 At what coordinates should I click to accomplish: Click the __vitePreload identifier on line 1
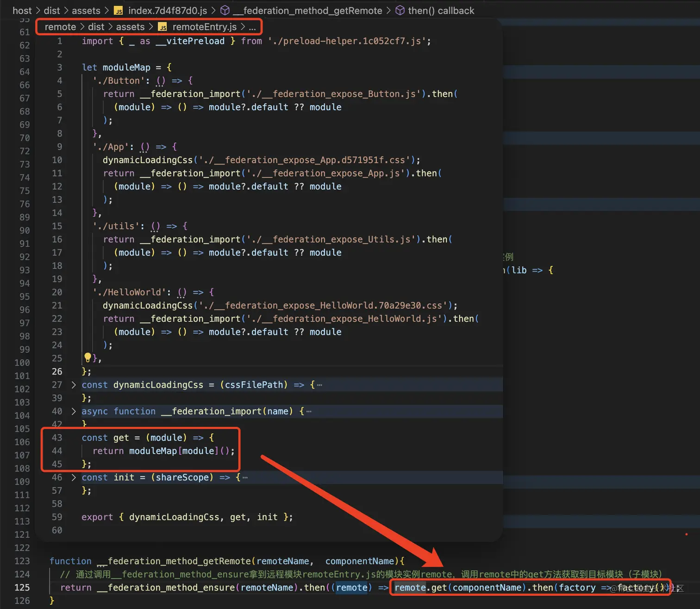coord(190,41)
